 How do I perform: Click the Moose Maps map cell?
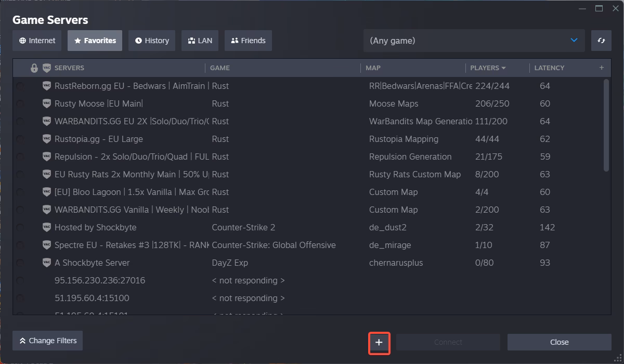(394, 103)
